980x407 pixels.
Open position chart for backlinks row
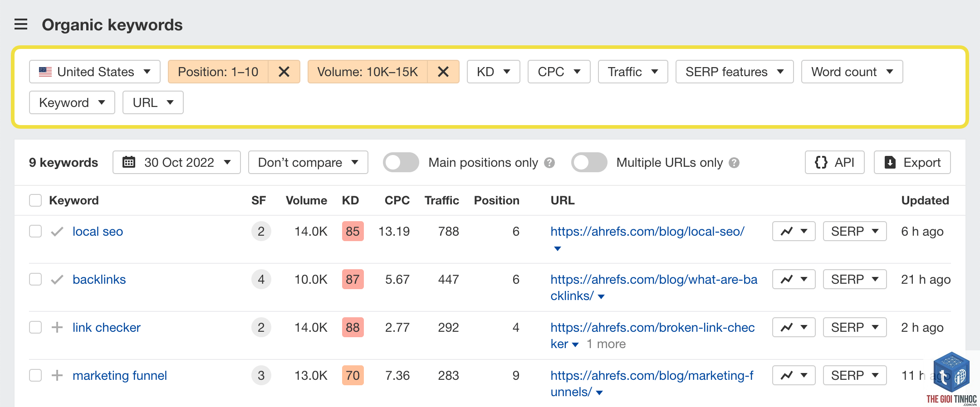point(794,279)
